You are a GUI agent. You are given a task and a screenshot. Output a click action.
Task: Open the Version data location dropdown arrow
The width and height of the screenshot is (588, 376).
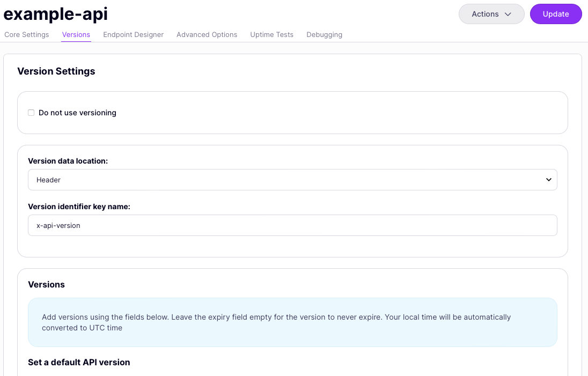coord(548,180)
